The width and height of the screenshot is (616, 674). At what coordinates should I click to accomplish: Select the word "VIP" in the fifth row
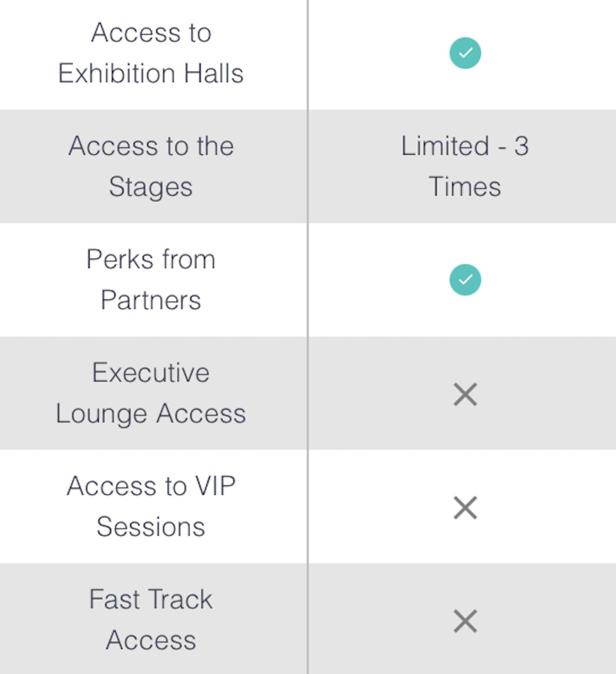(216, 486)
